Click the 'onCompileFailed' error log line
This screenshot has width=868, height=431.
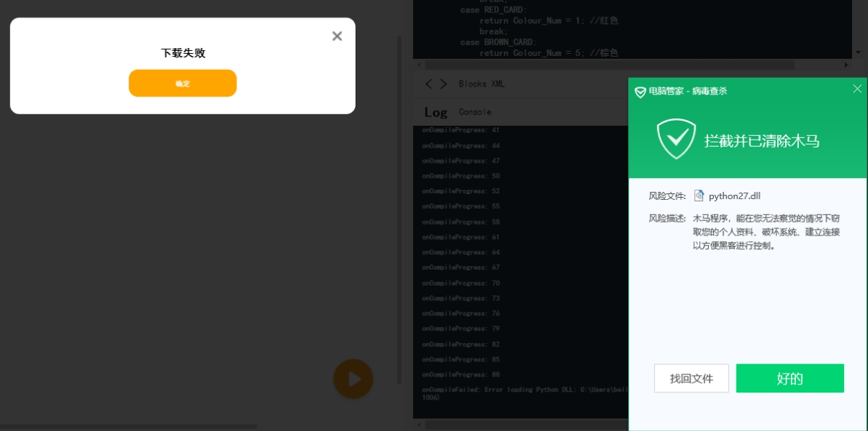(x=525, y=393)
